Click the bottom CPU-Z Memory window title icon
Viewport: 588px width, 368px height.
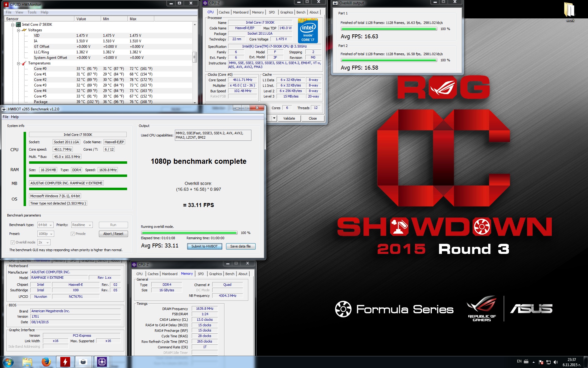134,264
